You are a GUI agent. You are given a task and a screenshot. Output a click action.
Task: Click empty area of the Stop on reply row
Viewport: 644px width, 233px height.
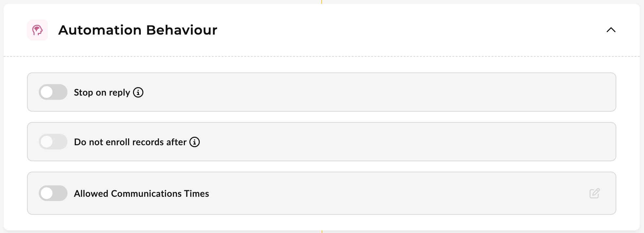(x=375, y=92)
